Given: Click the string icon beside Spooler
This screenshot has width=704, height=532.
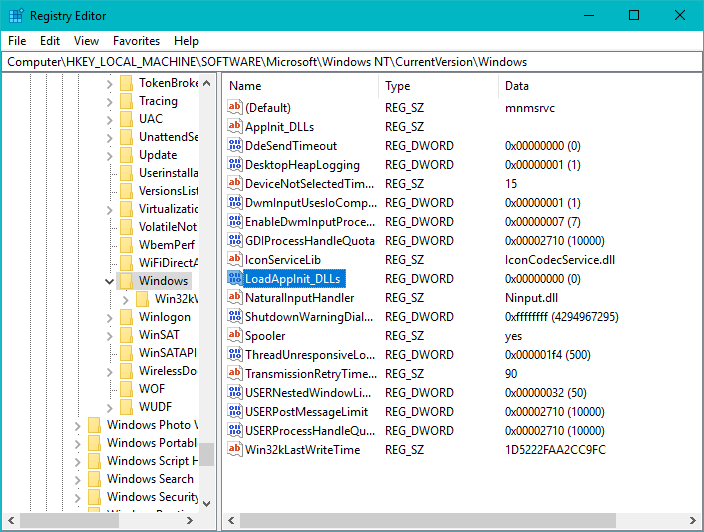Looking at the screenshot, I should [x=234, y=335].
